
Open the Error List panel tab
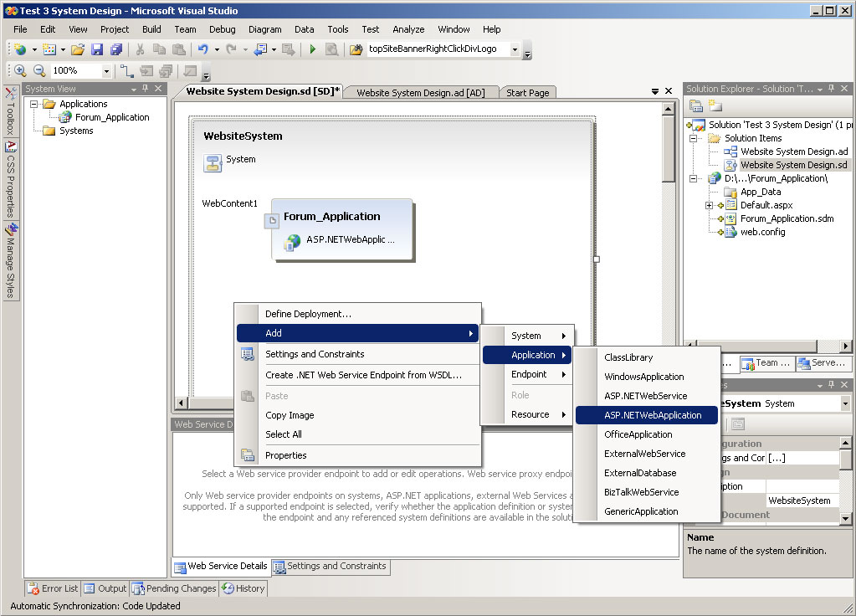click(x=53, y=588)
